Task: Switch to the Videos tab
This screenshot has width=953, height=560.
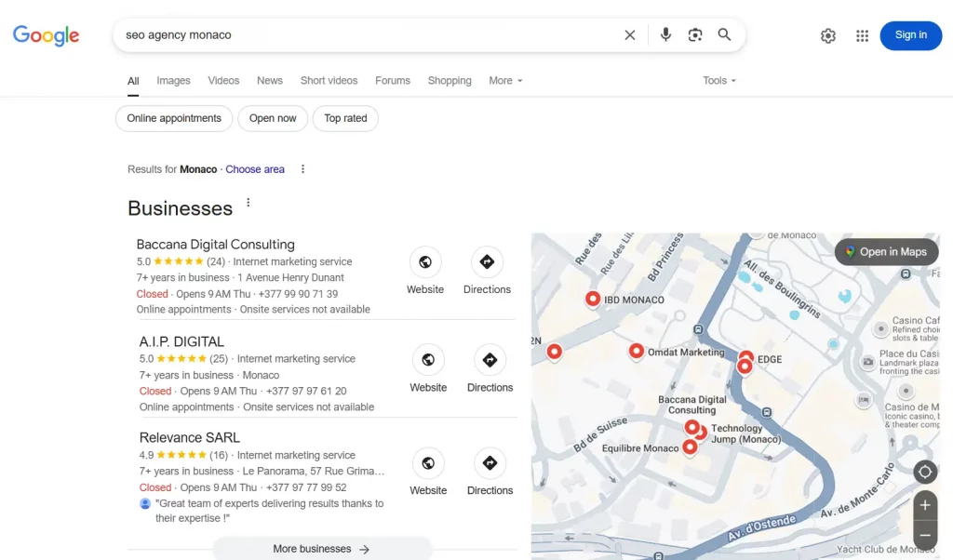Action: click(x=223, y=80)
